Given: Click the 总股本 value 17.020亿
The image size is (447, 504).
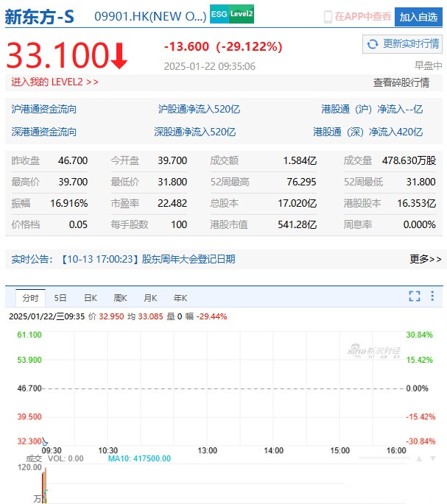Looking at the screenshot, I should (x=297, y=203).
